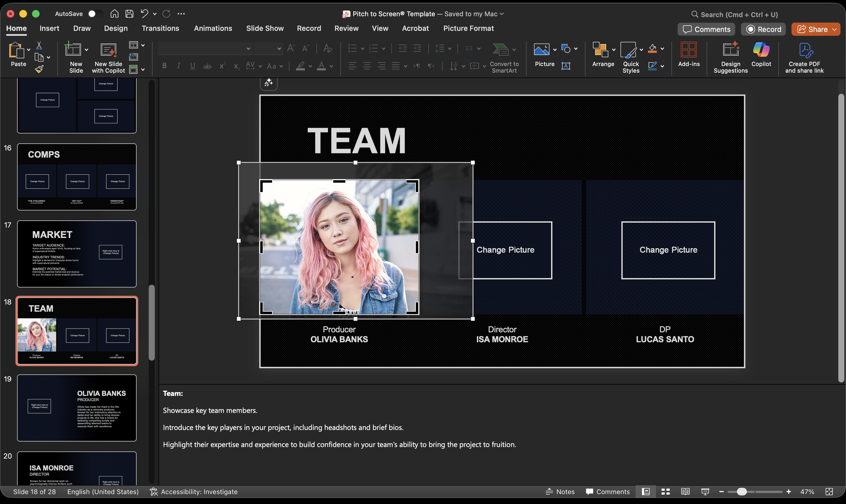Click the Designer wand icon above slide
The width and height of the screenshot is (846, 504).
click(x=268, y=82)
